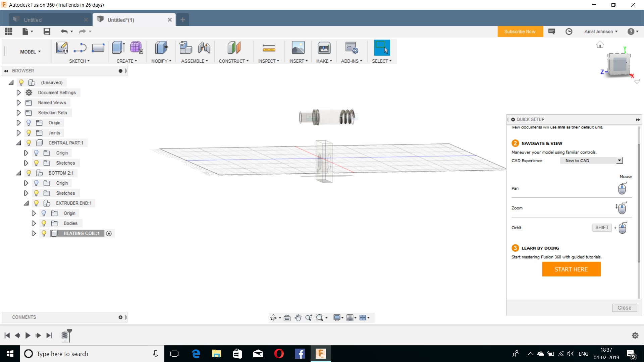
Task: Toggle the Joints folder visibility bulb
Action: pyautogui.click(x=29, y=133)
